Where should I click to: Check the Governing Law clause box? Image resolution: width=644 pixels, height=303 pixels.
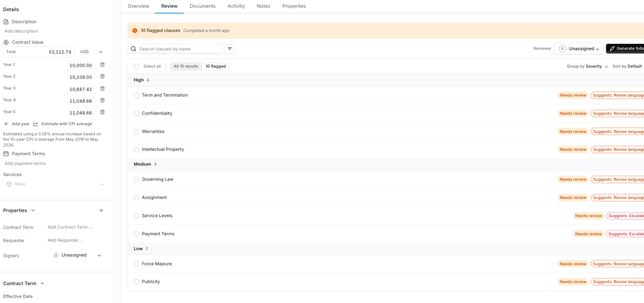click(137, 179)
